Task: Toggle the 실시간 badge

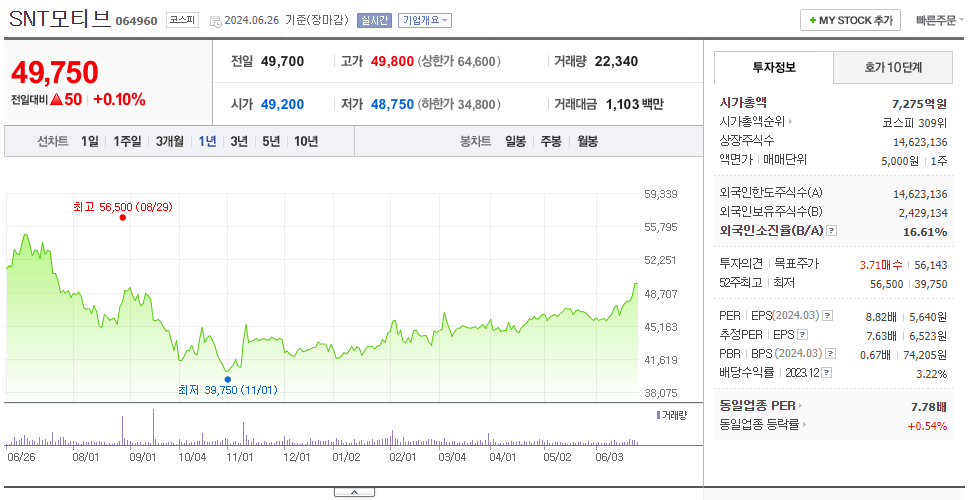Action: [x=375, y=20]
